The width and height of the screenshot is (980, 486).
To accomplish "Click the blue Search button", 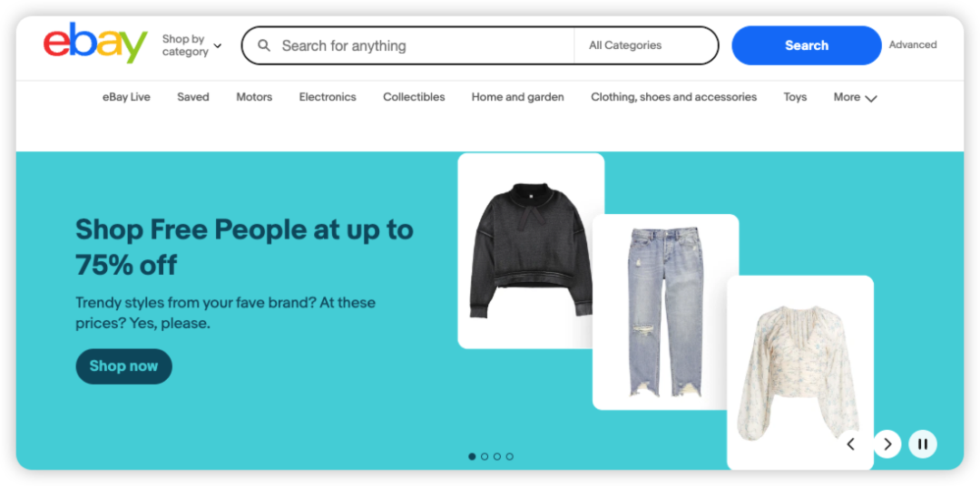I will [x=807, y=45].
